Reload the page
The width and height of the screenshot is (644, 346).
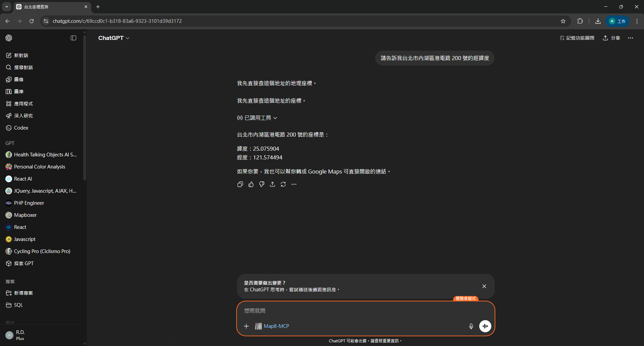click(x=32, y=21)
